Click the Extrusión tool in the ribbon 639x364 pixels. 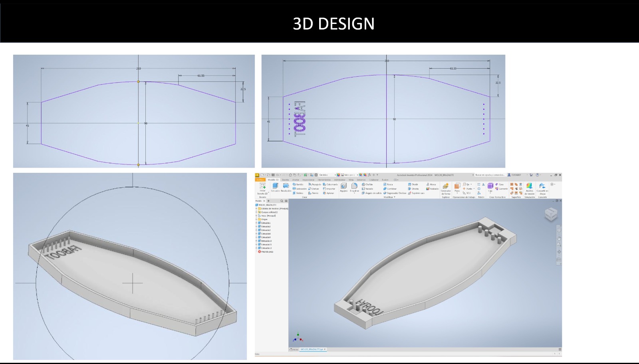(x=275, y=188)
